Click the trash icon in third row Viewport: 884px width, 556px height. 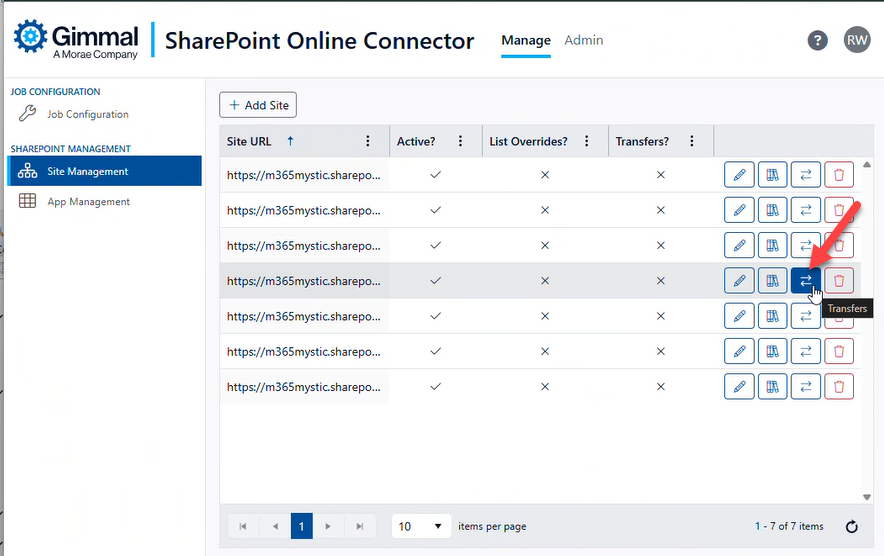(x=839, y=246)
